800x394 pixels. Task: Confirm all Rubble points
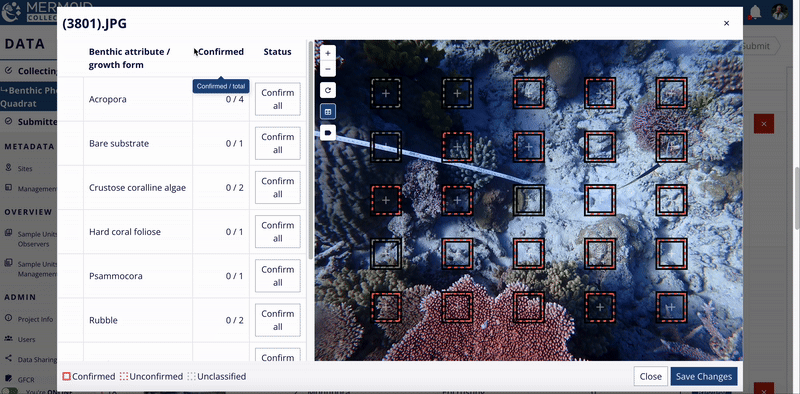pyautogui.click(x=278, y=320)
